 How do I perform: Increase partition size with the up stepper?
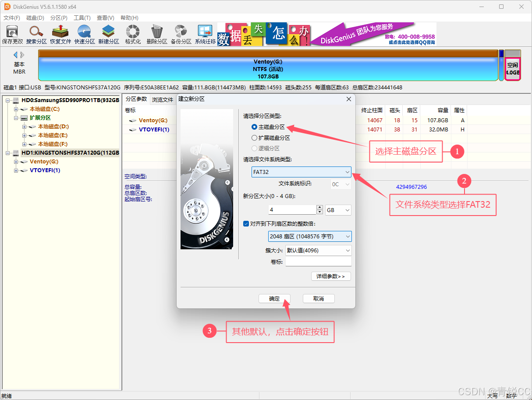[x=320, y=208]
